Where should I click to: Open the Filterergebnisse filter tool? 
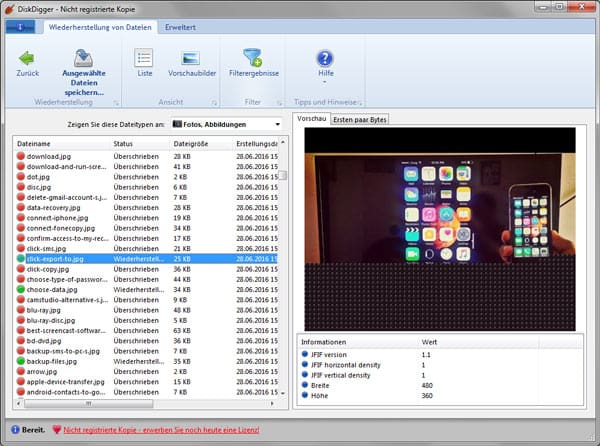253,59
